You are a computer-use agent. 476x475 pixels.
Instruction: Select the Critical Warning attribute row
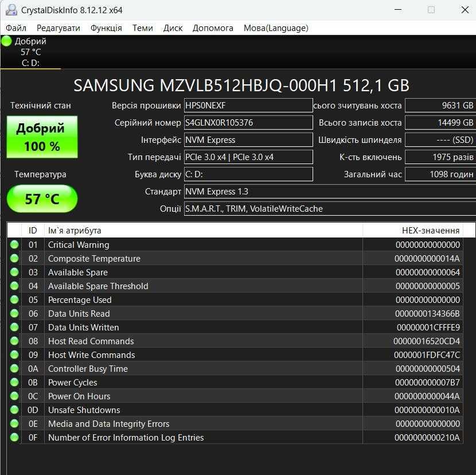point(235,245)
